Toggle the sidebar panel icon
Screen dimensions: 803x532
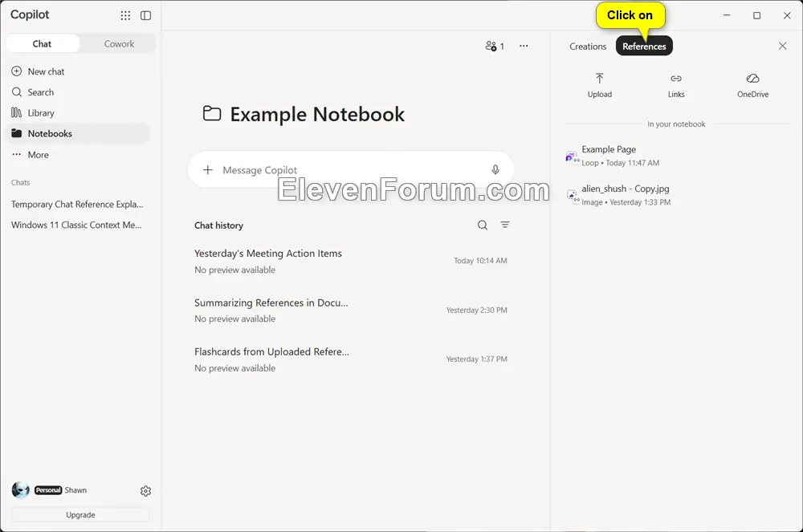(x=146, y=15)
